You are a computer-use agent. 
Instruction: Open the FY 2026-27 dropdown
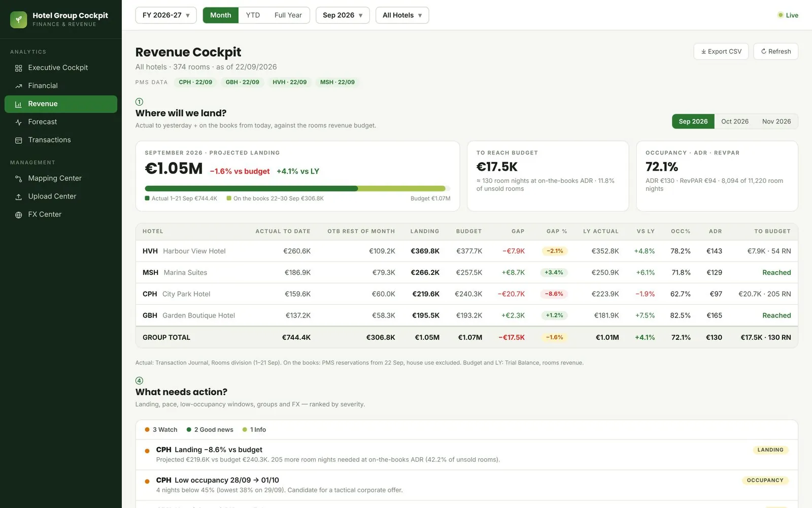[166, 15]
